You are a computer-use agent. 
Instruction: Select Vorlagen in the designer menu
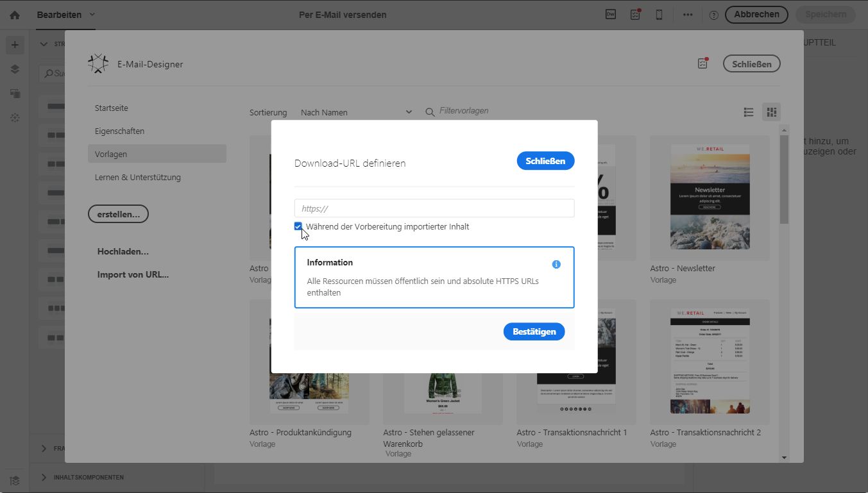click(x=157, y=155)
